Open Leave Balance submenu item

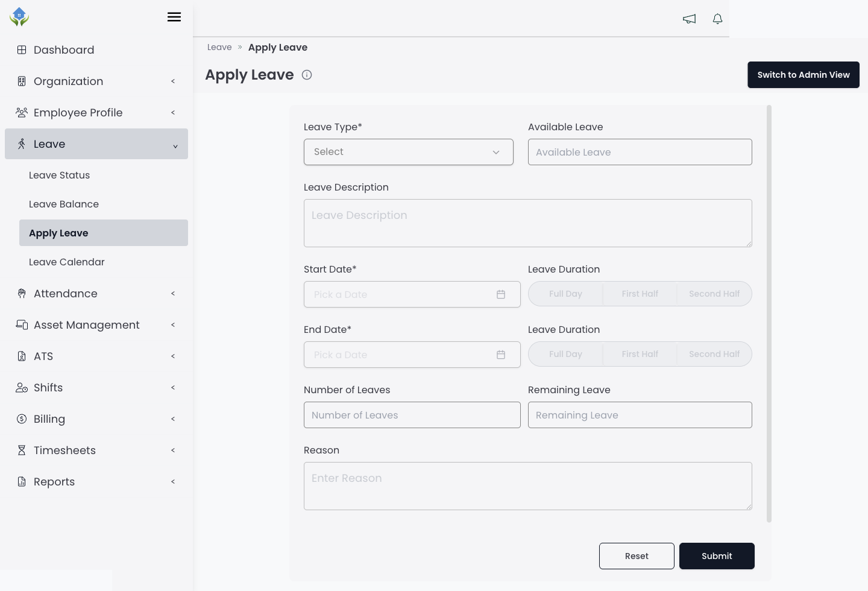point(104,204)
